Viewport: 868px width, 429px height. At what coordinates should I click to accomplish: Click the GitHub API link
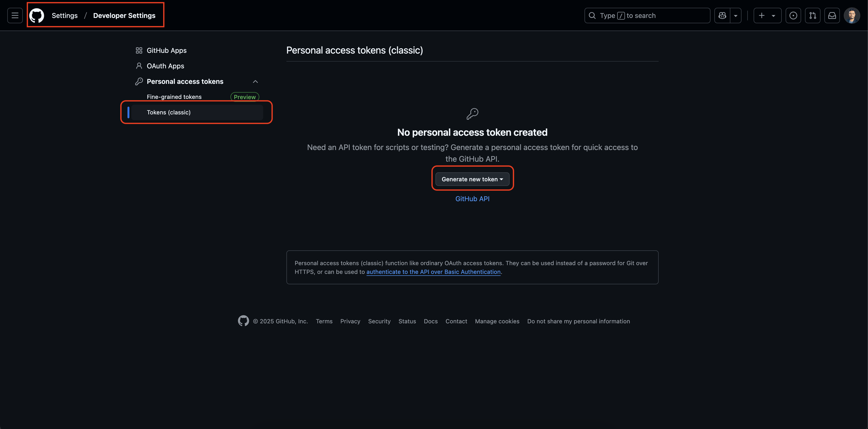pos(472,199)
